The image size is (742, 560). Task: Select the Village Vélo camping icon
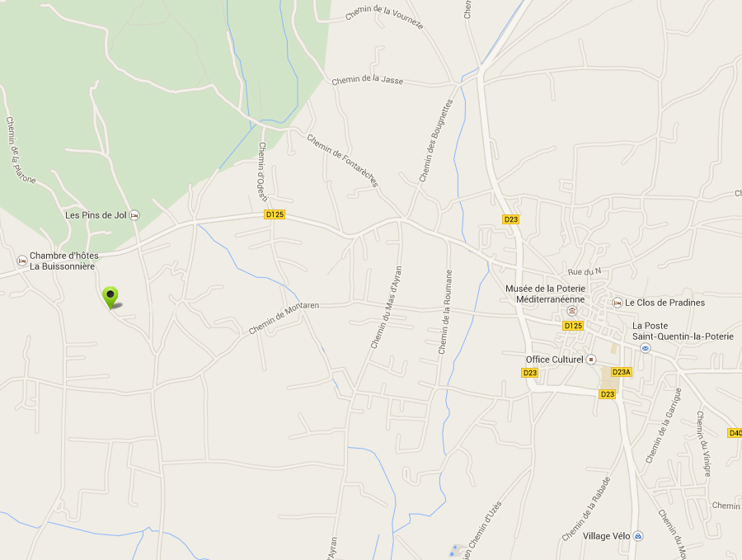tap(638, 536)
